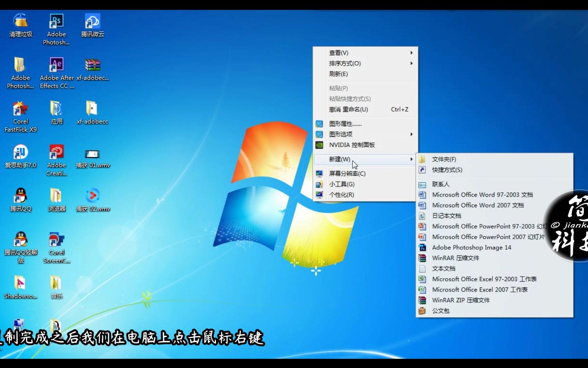Image resolution: width=588 pixels, height=368 pixels.
Task: Create an Excel 97-2003 工作表
Action: click(495, 279)
